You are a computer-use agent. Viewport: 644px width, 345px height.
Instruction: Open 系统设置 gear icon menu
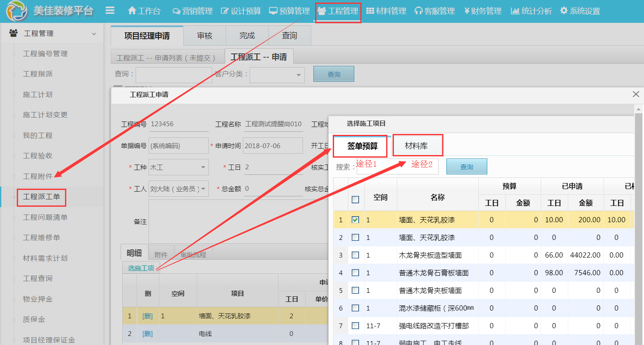point(580,11)
